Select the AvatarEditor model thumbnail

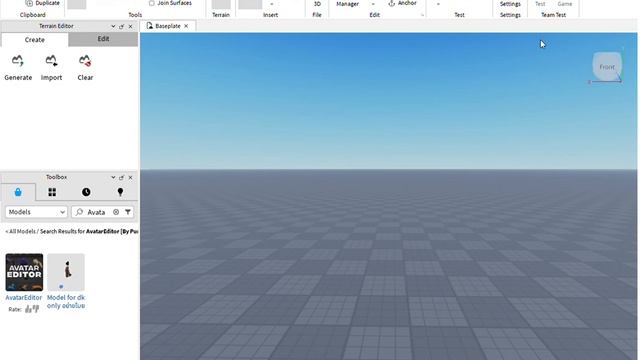pos(24,272)
